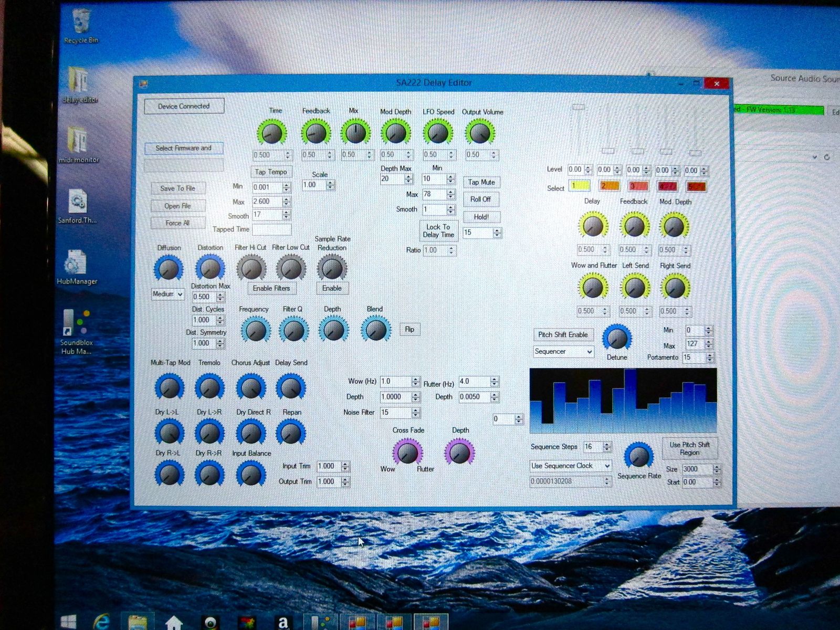Open the Amazon taskbar icon

tap(283, 623)
